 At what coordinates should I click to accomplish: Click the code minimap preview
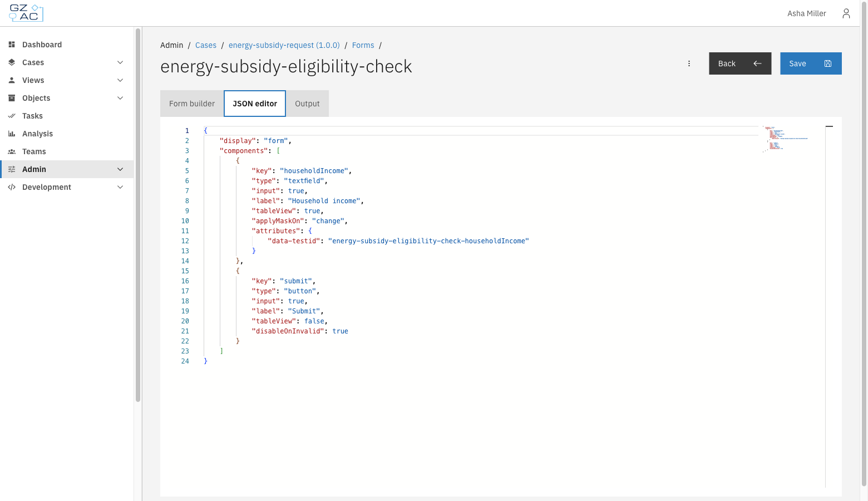pyautogui.click(x=785, y=139)
